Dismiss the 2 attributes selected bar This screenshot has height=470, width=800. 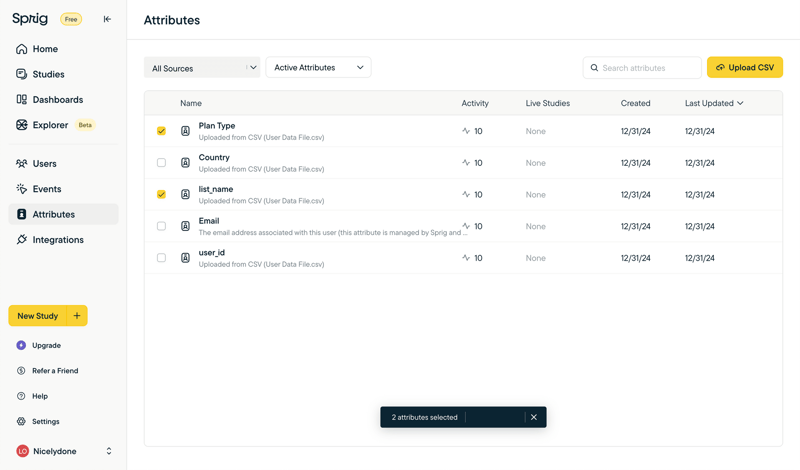[534, 417]
